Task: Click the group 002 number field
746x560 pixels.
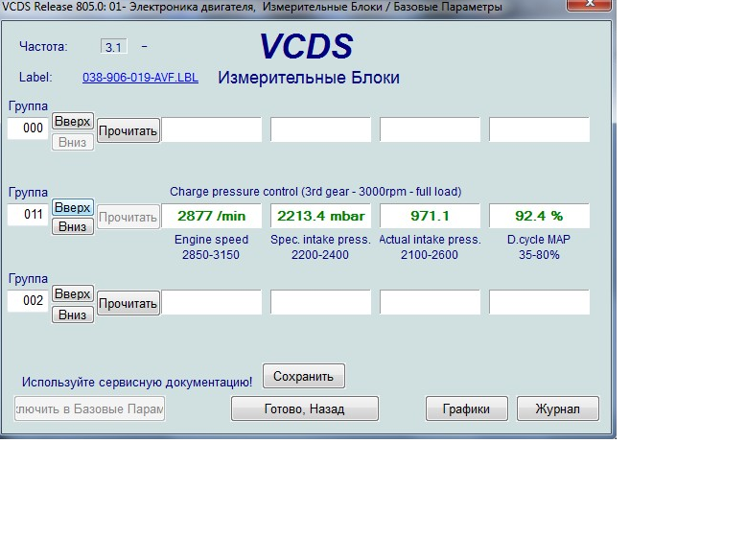Action: [28, 301]
